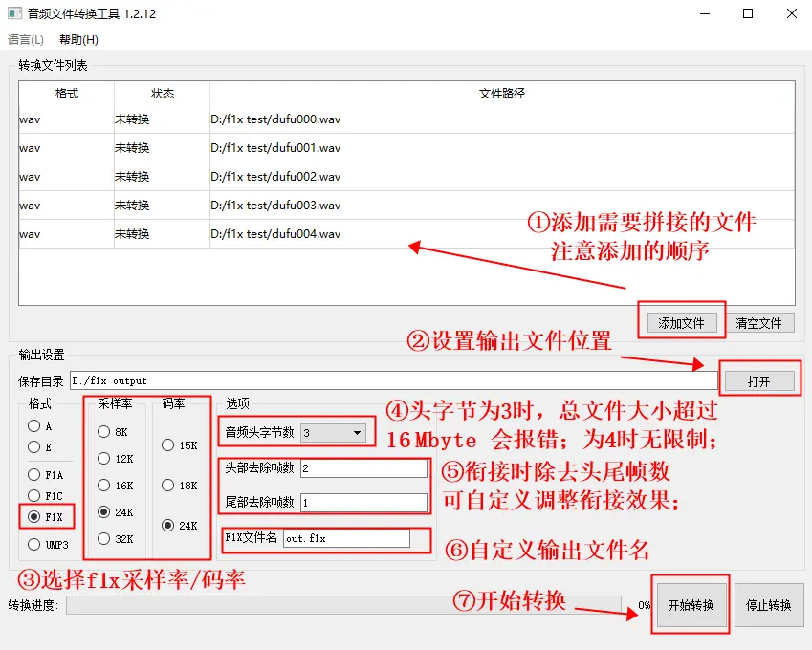The height and width of the screenshot is (650, 812).
Task: Click the 添加文件 (Add Files) button
Action: [x=680, y=323]
